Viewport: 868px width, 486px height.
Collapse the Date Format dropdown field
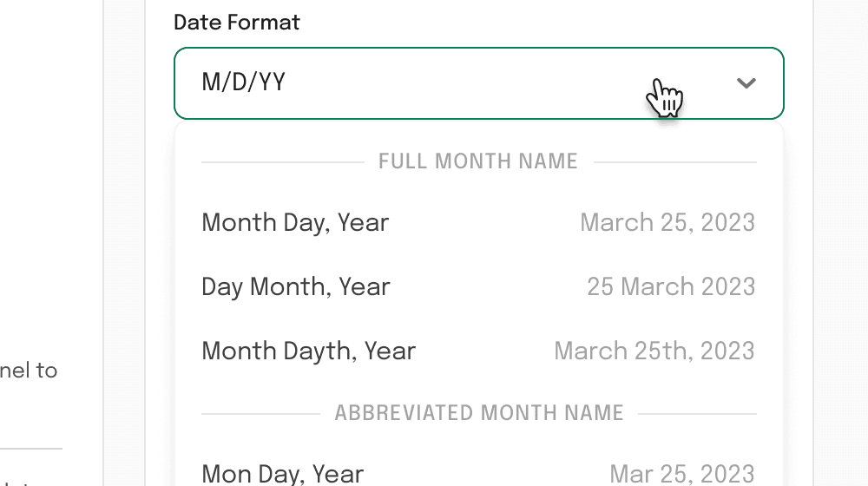pyautogui.click(x=479, y=83)
